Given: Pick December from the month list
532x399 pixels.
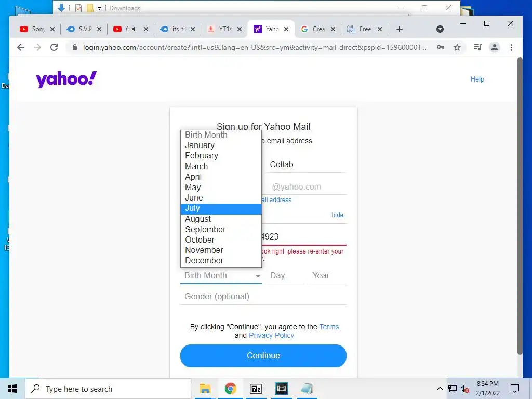Looking at the screenshot, I should tap(221, 261).
